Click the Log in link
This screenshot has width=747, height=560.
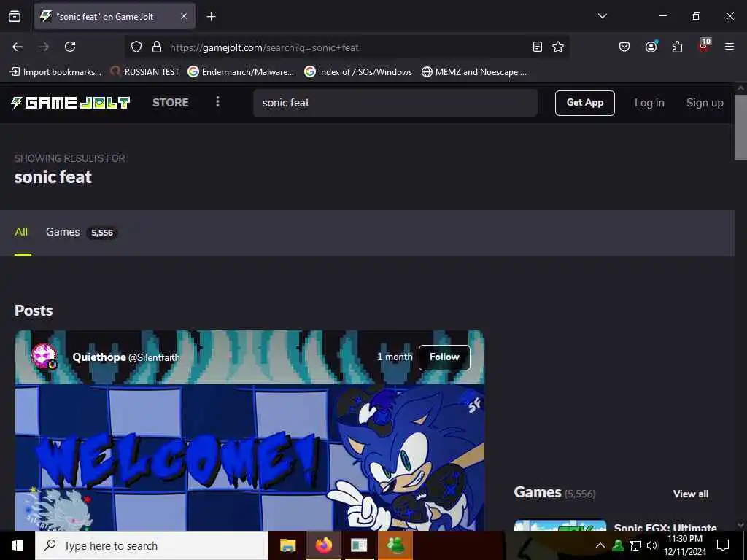pyautogui.click(x=649, y=103)
